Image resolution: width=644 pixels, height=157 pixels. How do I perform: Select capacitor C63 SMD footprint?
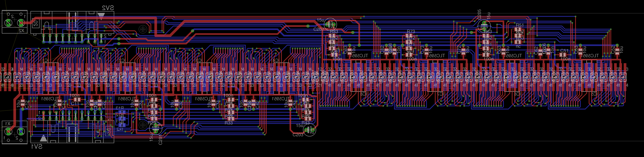[504, 51]
